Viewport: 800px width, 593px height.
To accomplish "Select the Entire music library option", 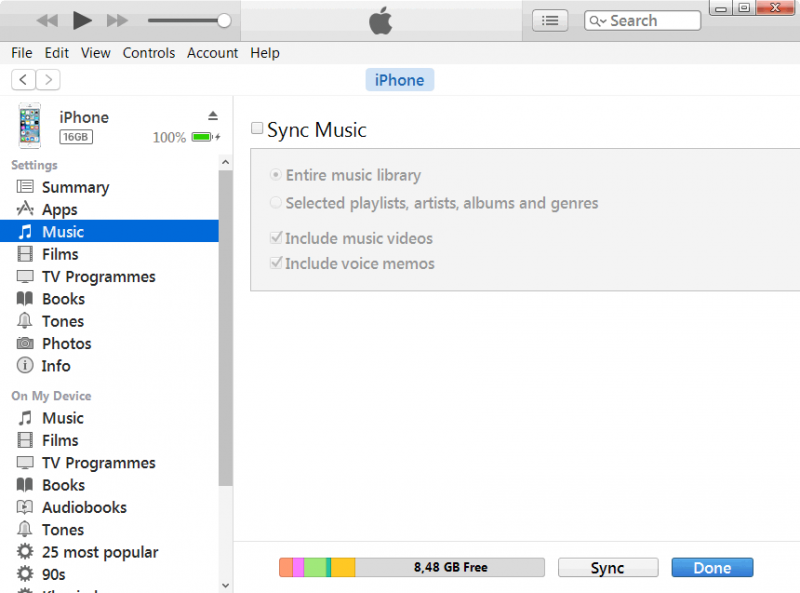I will (275, 174).
